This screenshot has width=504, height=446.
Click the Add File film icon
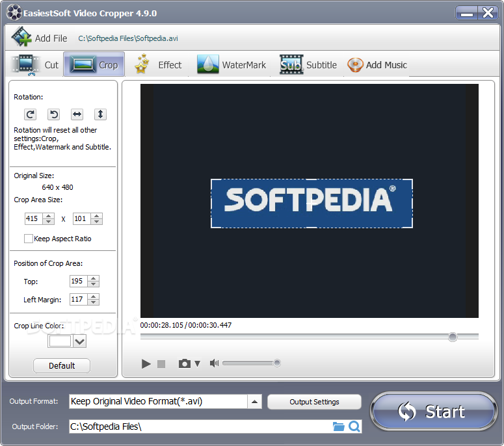pos(21,36)
